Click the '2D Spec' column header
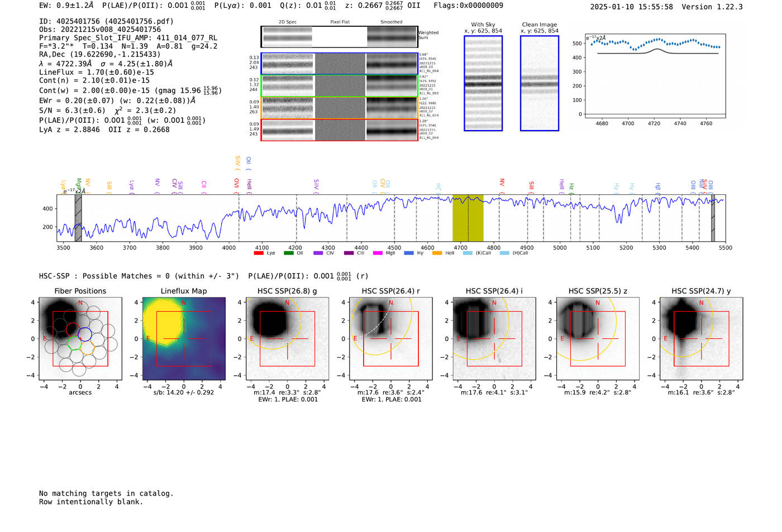 288,22
